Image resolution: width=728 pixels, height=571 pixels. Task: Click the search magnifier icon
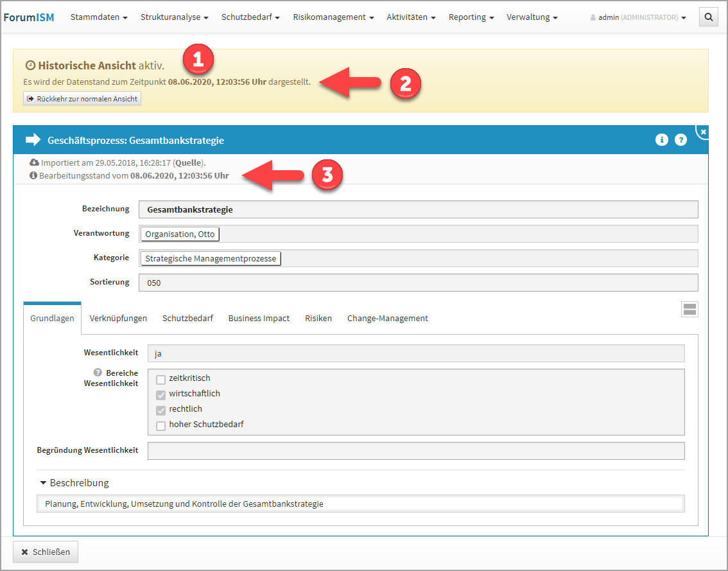(x=708, y=17)
